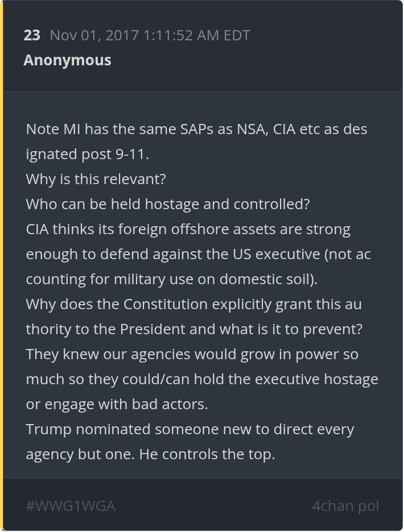Click the post number 23

[32, 35]
